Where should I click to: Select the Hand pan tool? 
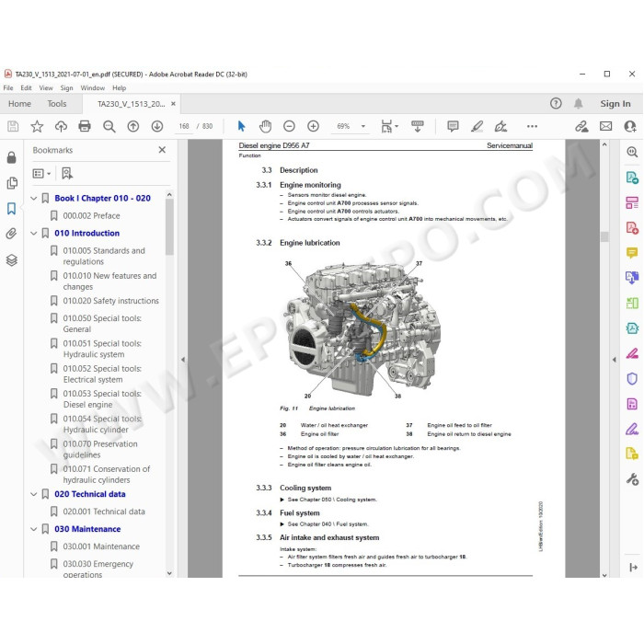click(x=265, y=126)
